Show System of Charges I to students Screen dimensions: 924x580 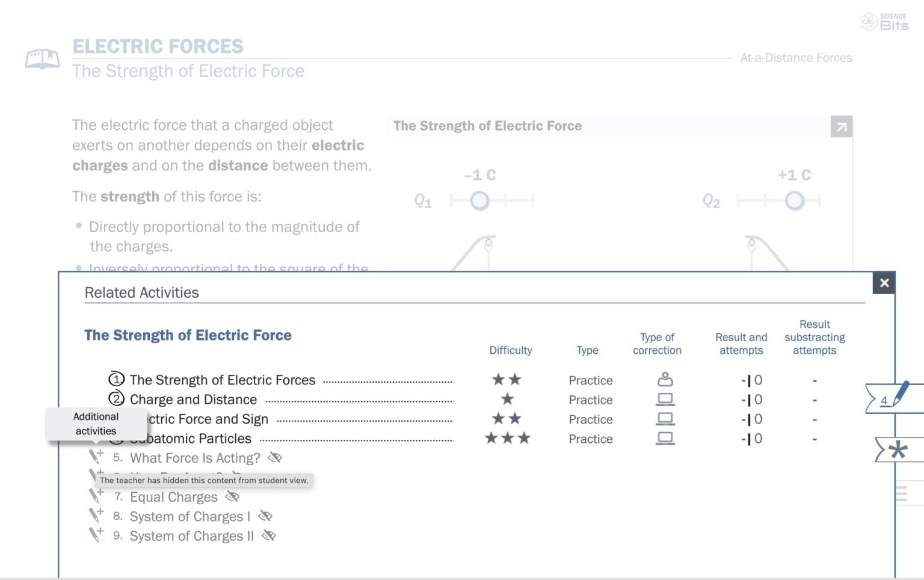(x=265, y=516)
